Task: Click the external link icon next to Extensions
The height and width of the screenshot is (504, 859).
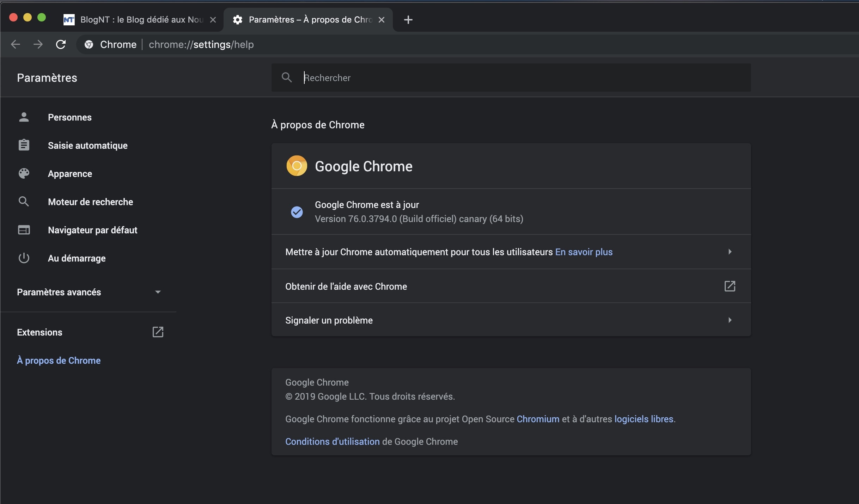Action: 158,332
